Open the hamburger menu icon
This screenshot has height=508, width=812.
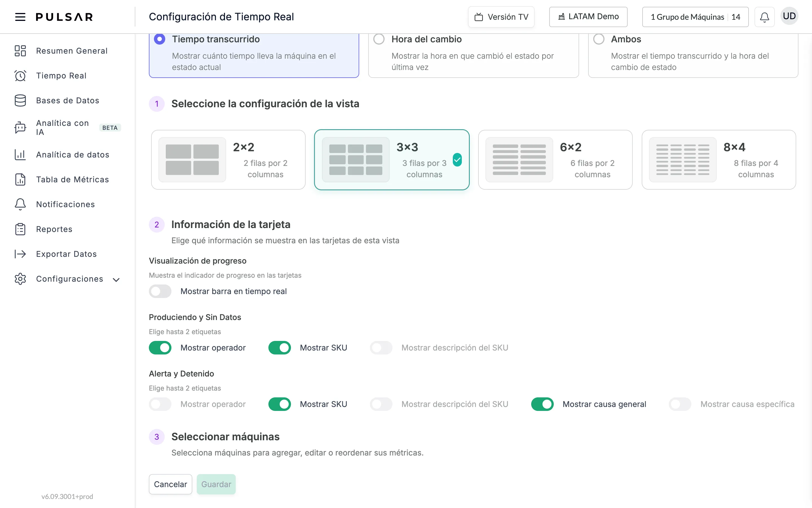pos(20,17)
